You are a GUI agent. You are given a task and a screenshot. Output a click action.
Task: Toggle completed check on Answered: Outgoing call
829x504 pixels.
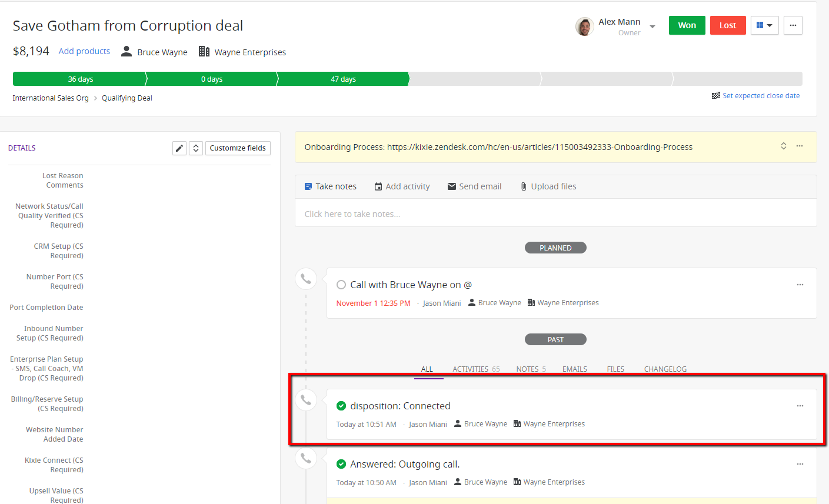tap(341, 464)
